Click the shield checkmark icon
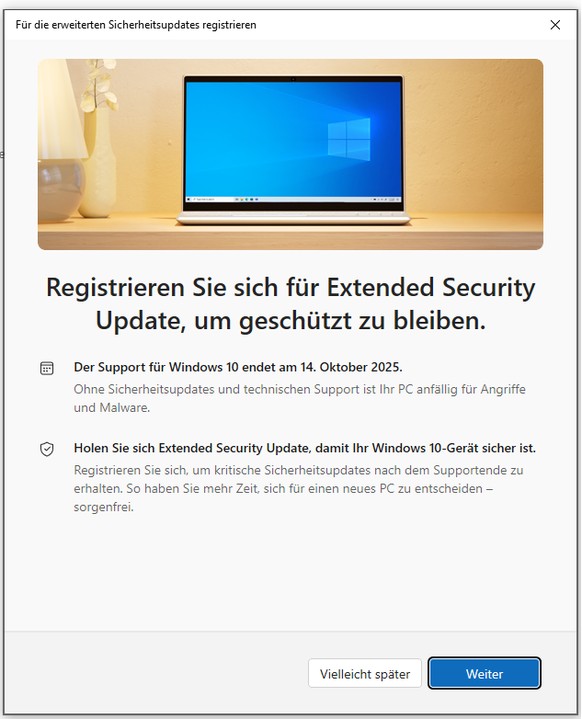Screen dimensions: 582x719 click(x=47, y=449)
